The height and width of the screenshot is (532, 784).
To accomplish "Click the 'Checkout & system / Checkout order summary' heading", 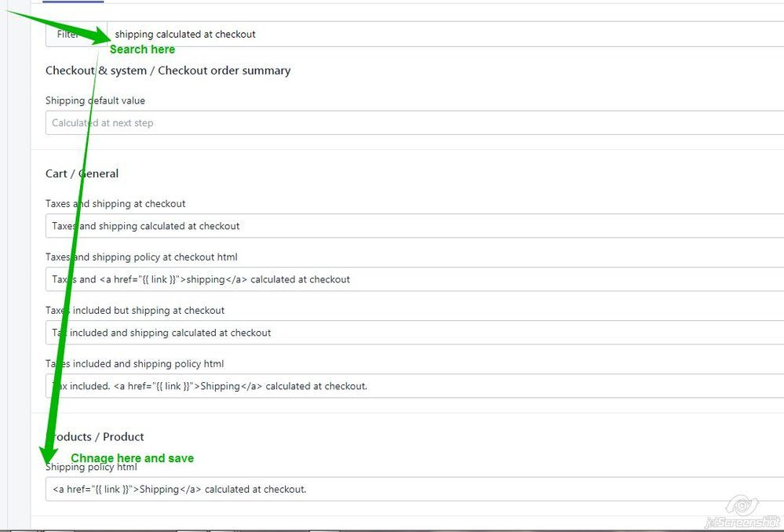I will [x=168, y=71].
